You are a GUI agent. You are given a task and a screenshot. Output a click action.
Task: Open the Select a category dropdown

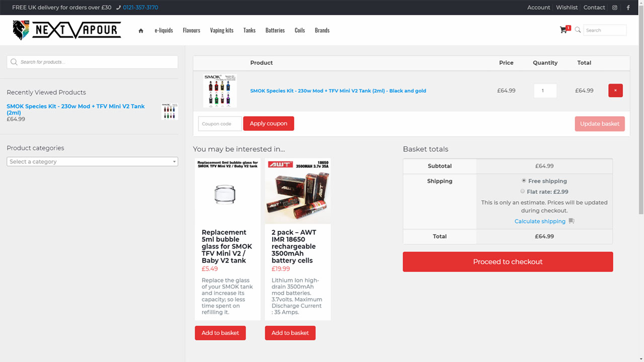coord(92,162)
